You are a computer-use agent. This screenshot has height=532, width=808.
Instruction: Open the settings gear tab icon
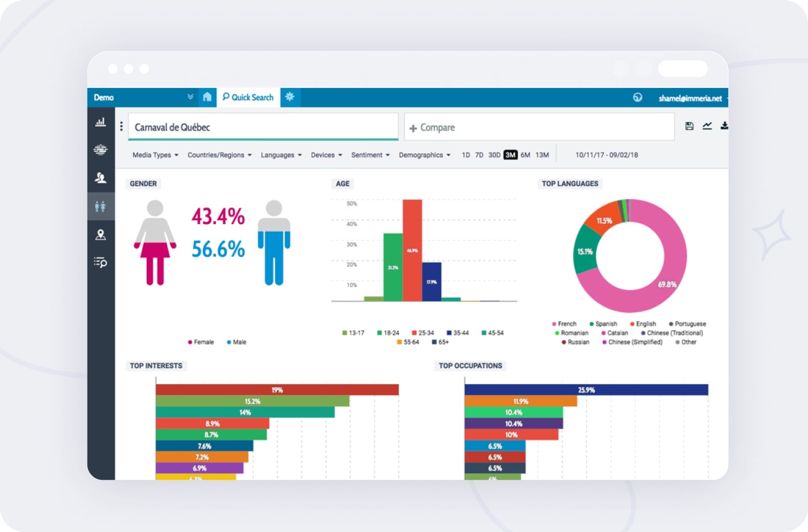coord(290,97)
